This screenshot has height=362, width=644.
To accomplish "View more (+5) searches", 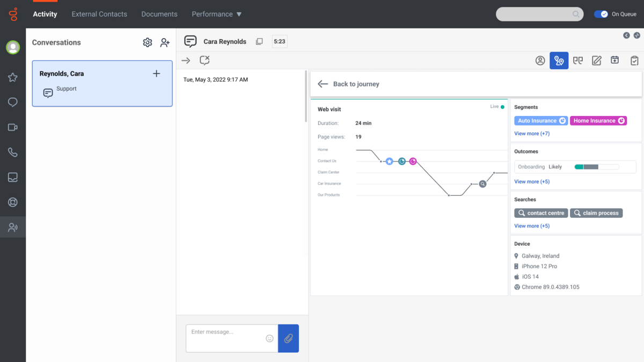I will 532,226.
